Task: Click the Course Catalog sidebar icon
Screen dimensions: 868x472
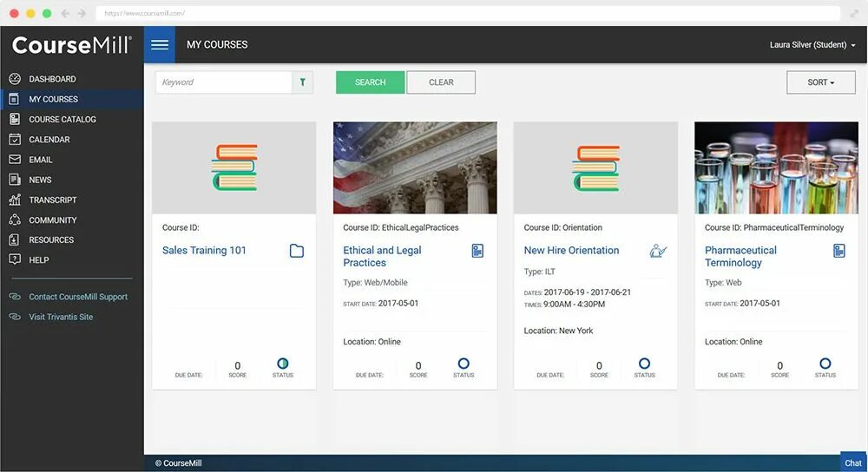Action: (x=15, y=119)
